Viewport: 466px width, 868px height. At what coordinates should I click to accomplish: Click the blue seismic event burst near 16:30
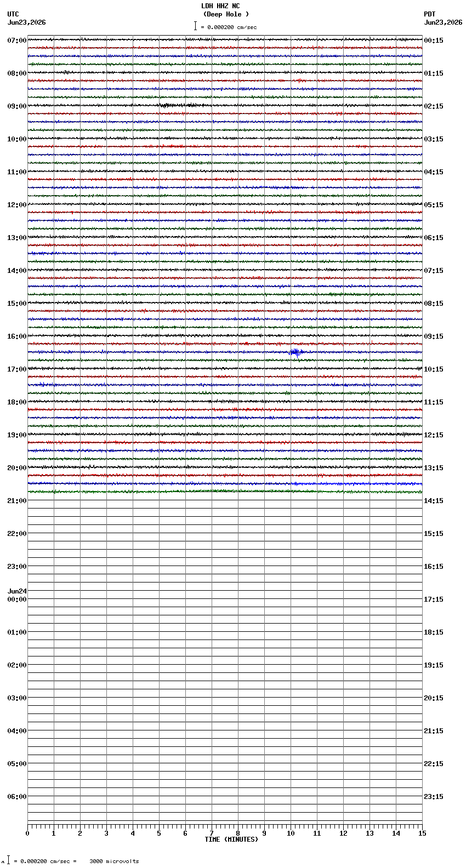click(295, 352)
